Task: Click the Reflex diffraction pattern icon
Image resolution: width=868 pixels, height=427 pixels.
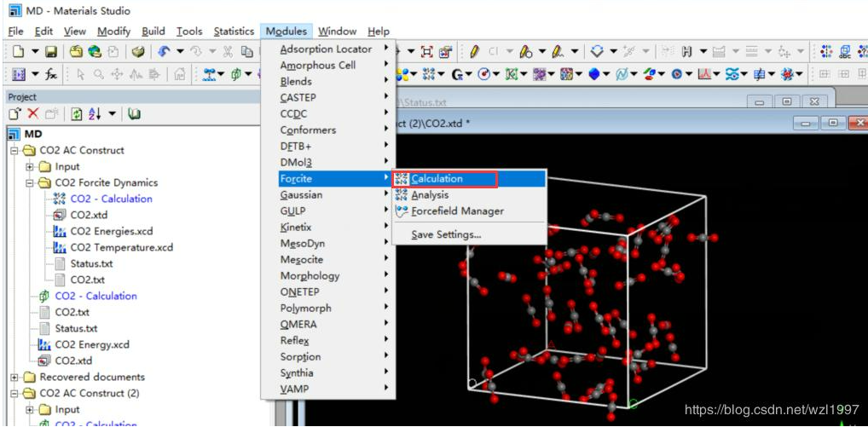Action: tap(703, 74)
